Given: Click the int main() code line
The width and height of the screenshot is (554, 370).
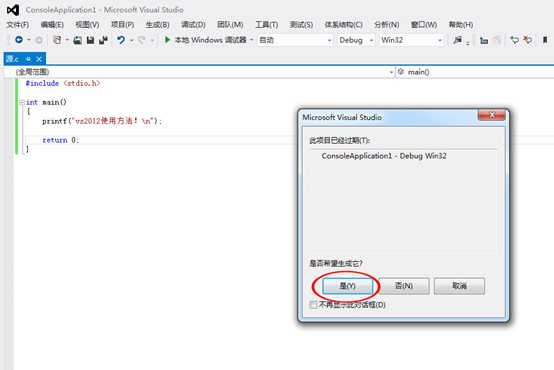Looking at the screenshot, I should (46, 102).
